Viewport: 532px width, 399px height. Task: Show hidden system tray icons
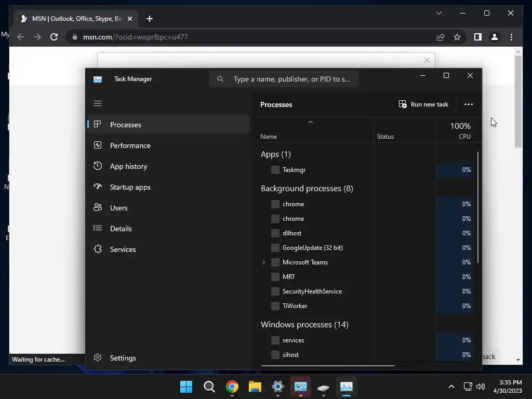point(451,387)
